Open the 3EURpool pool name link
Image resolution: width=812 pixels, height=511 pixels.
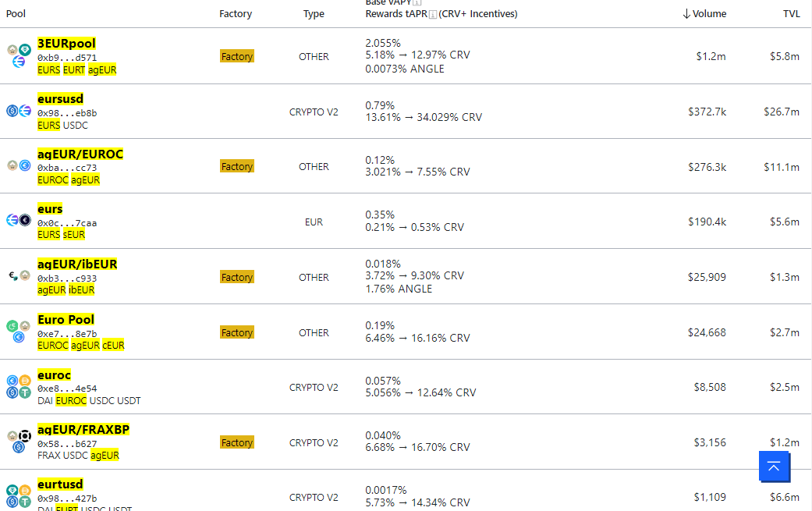point(66,44)
